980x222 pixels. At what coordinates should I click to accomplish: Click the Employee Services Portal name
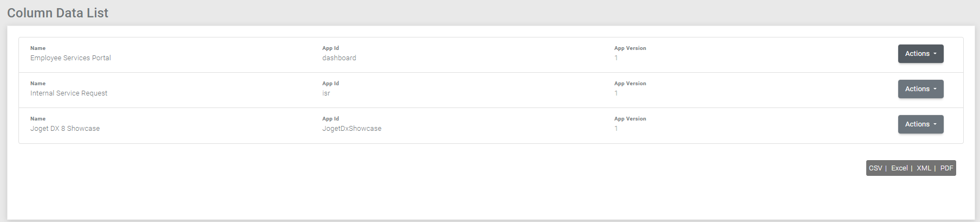coord(70,58)
